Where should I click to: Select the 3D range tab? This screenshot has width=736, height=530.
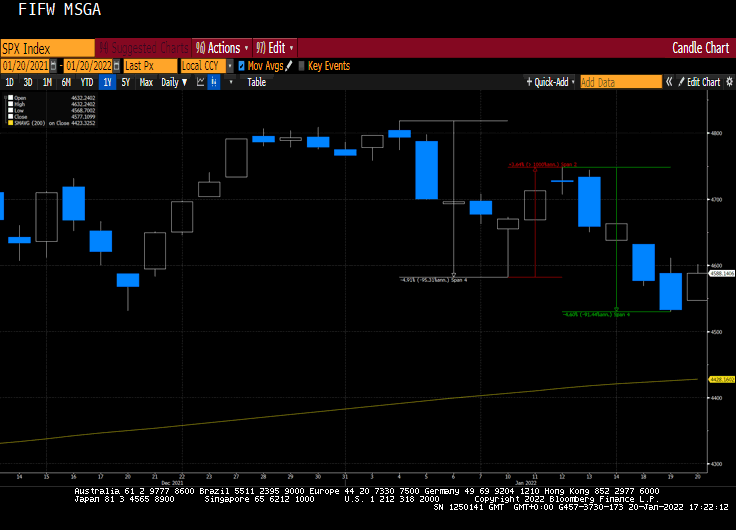(x=28, y=82)
